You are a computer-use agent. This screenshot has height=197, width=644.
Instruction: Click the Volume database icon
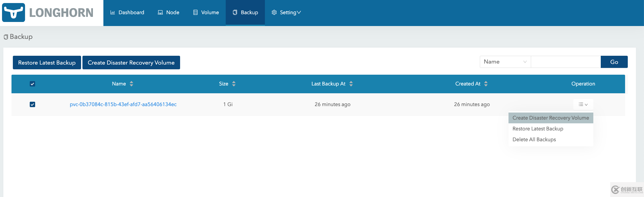pos(195,13)
